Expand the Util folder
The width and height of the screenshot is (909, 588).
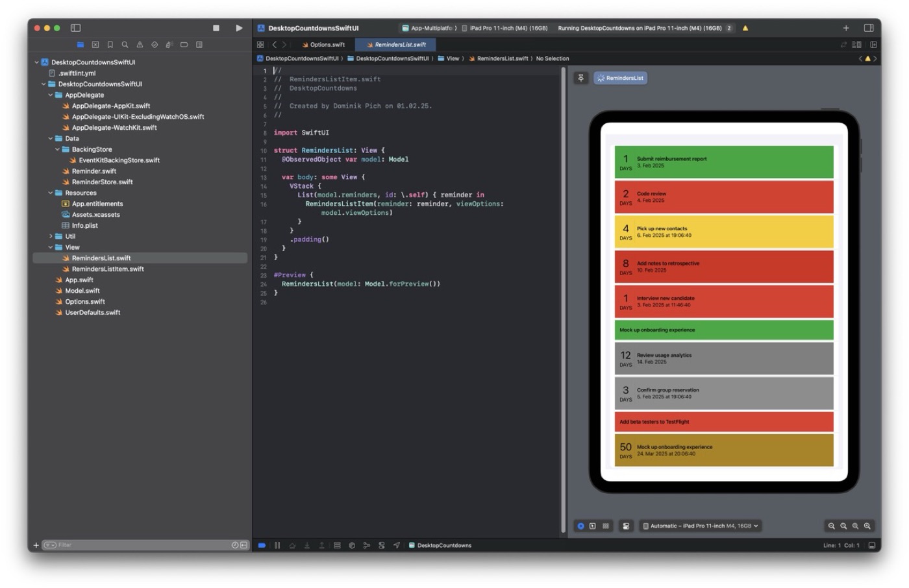click(x=51, y=236)
